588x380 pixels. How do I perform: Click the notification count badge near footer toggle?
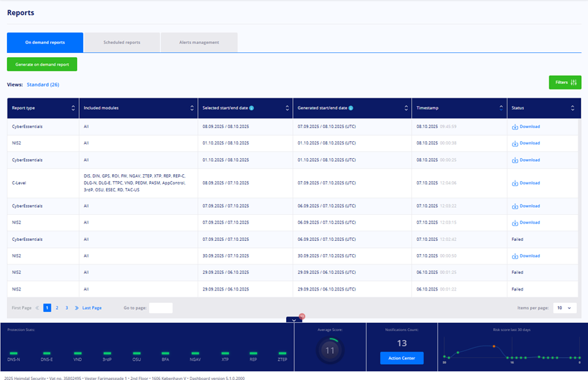point(302,316)
